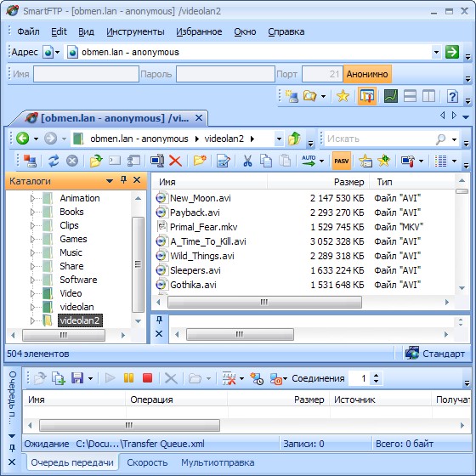The height and width of the screenshot is (476, 476).
Task: Click the green Go arrow next to address bar
Action: [x=451, y=52]
